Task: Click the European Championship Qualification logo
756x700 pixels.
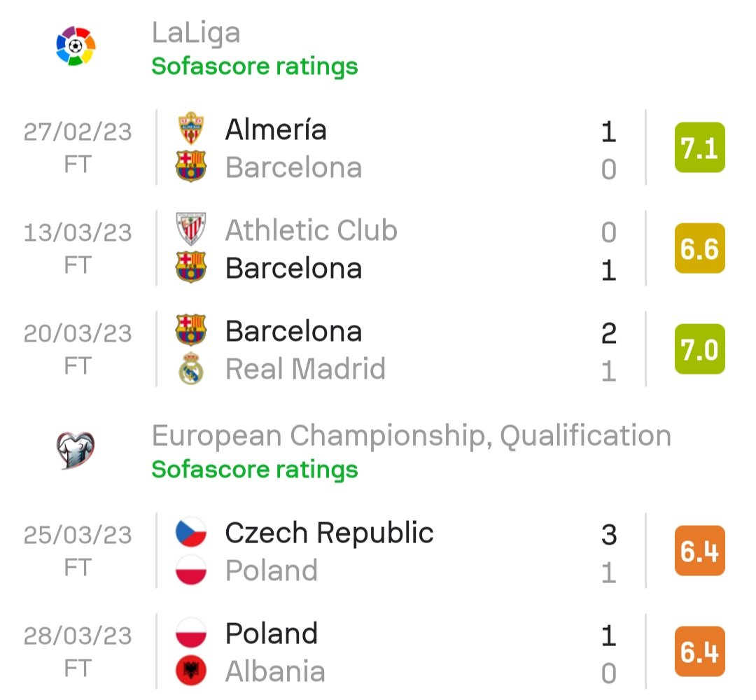Action: (x=75, y=449)
